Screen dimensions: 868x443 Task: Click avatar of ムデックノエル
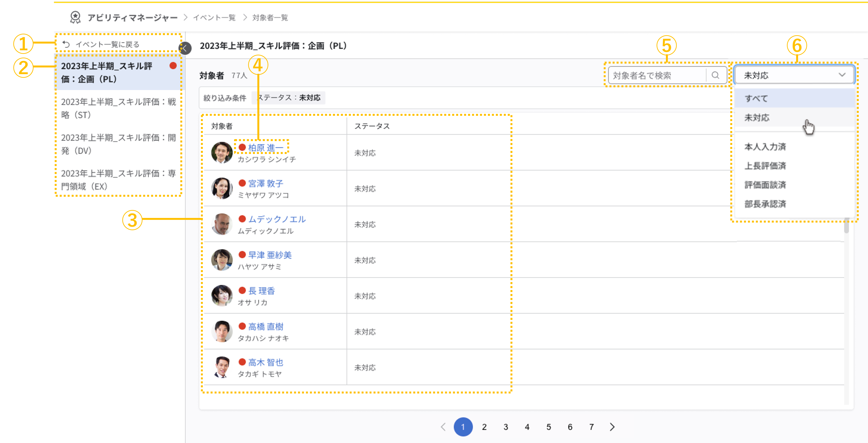click(x=222, y=224)
